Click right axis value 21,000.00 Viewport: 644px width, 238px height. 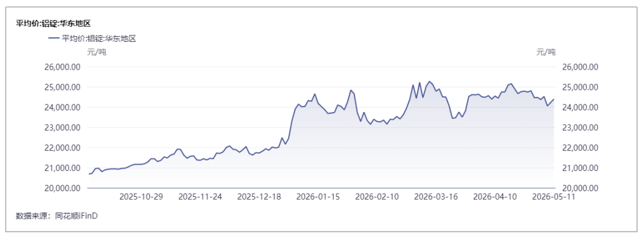580,168
